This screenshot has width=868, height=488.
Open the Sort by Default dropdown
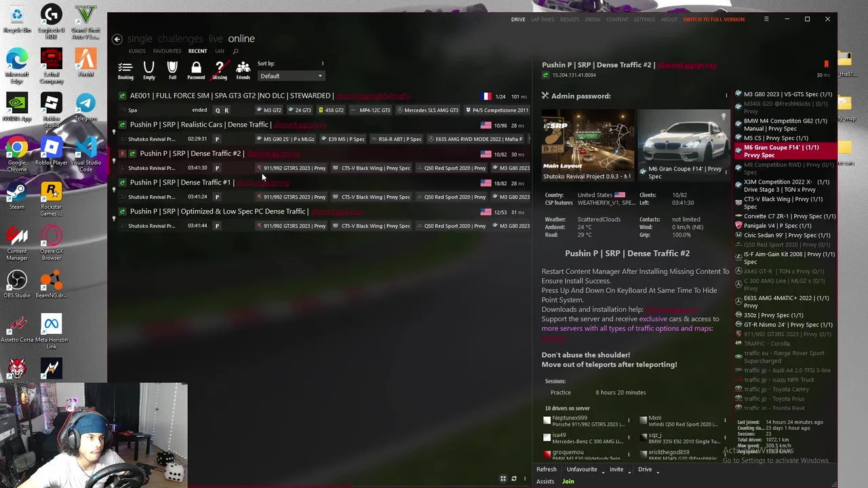click(291, 76)
